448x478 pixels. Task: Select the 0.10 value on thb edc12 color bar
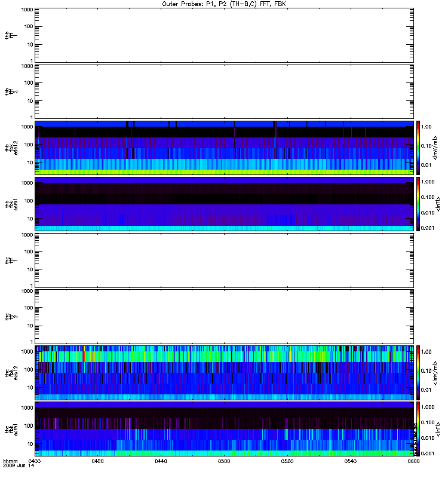pyautogui.click(x=426, y=146)
